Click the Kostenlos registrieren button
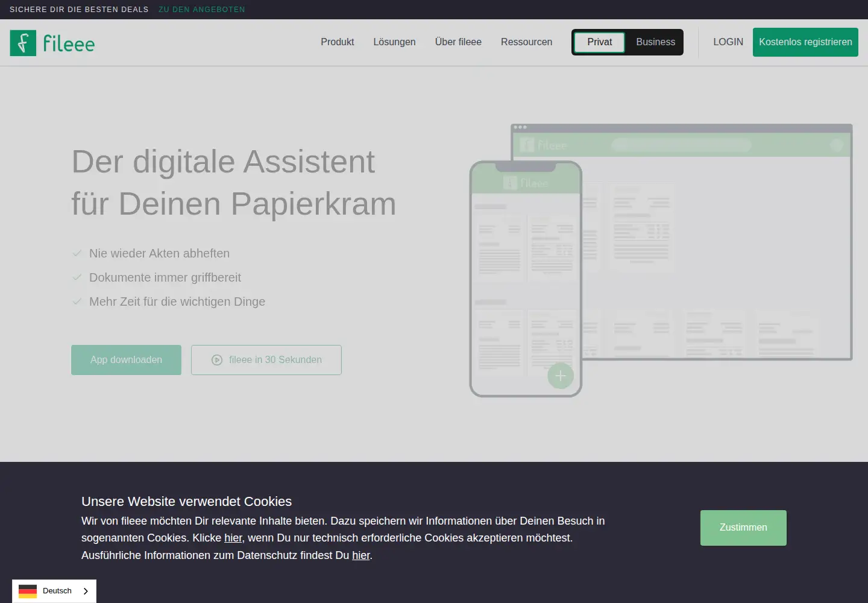This screenshot has width=868, height=603. [805, 42]
